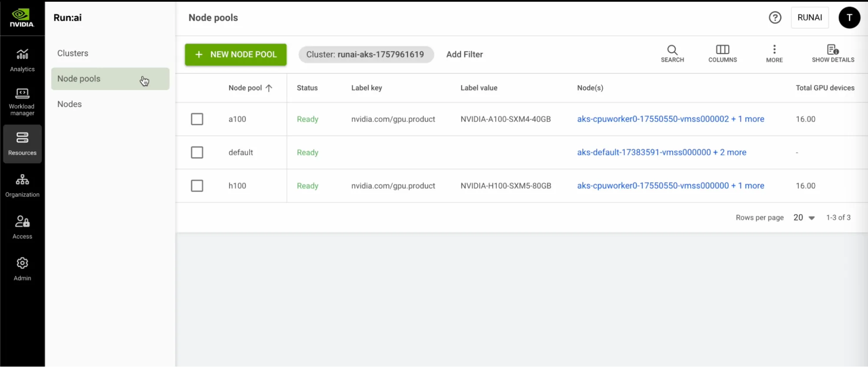
Task: Click NVIDIA-A100-SXM4-40GB label value
Action: 505,119
